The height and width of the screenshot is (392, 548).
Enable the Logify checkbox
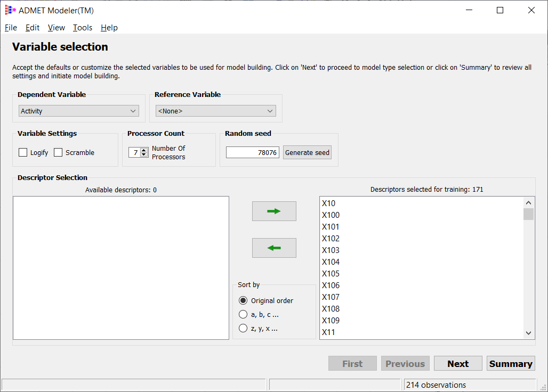coord(23,152)
